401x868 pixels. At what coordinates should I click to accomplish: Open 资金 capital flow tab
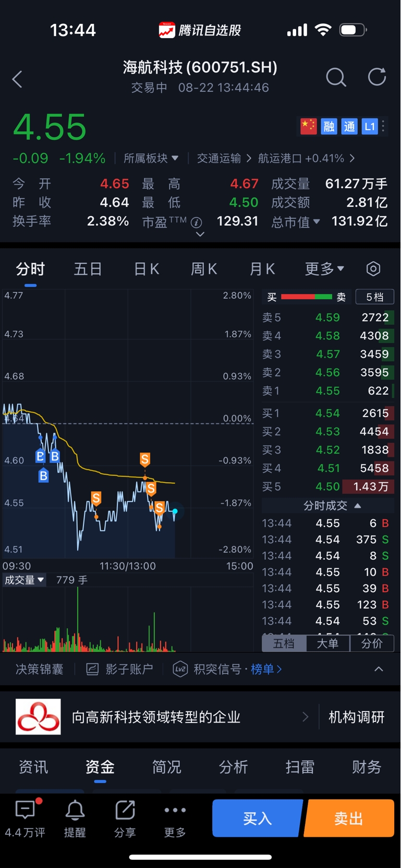coord(100,767)
